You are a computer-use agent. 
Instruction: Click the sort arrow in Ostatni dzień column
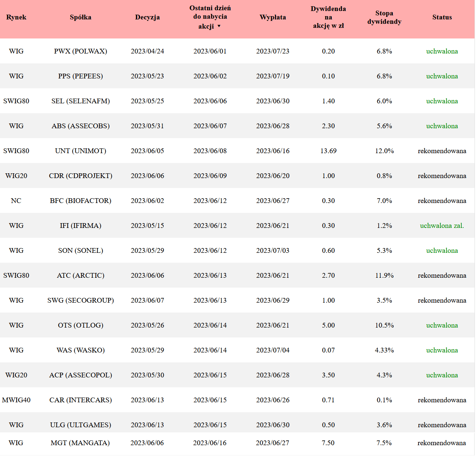219,26
